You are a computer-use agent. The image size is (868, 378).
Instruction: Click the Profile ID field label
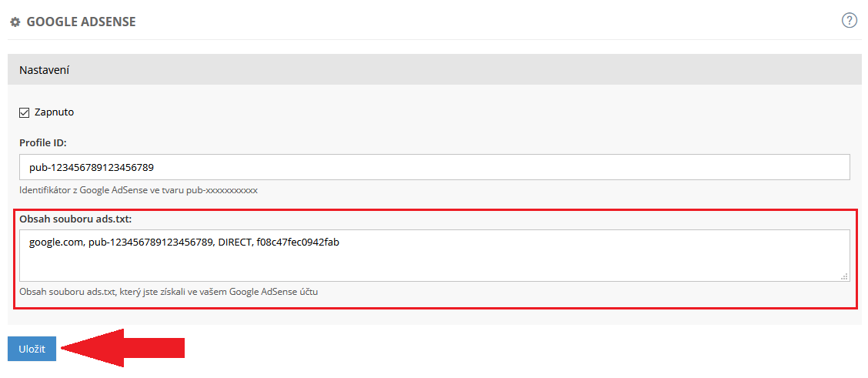43,143
